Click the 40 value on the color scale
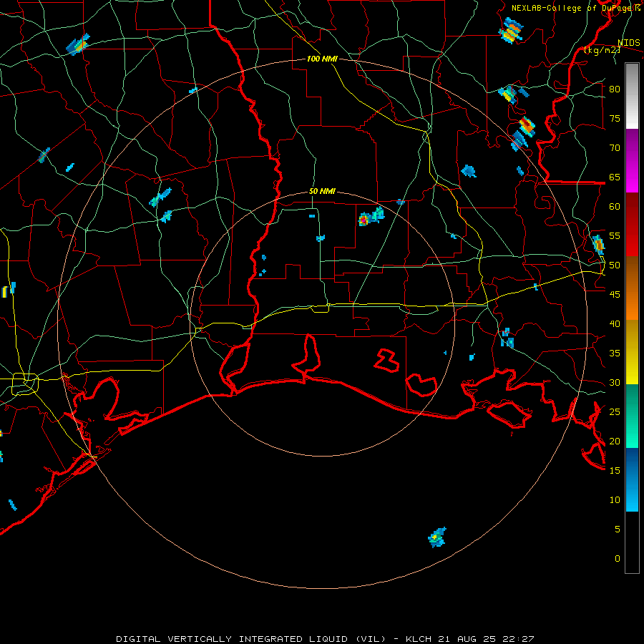The width and height of the screenshot is (644, 644). [x=615, y=324]
